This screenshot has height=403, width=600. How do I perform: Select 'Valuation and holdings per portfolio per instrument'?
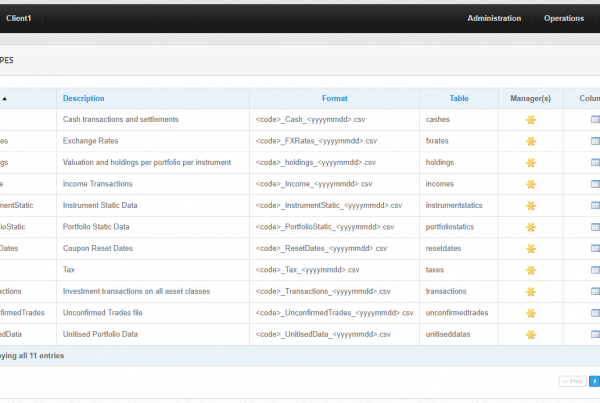(x=147, y=162)
